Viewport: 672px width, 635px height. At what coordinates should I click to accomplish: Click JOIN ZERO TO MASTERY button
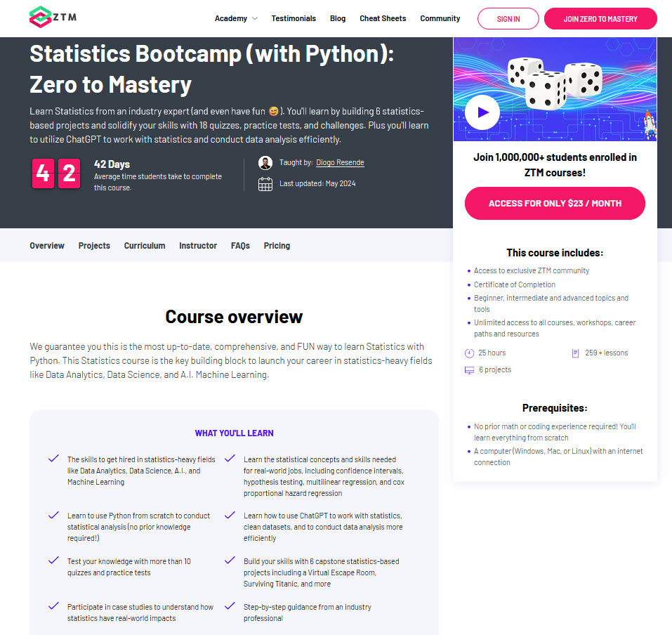point(600,19)
